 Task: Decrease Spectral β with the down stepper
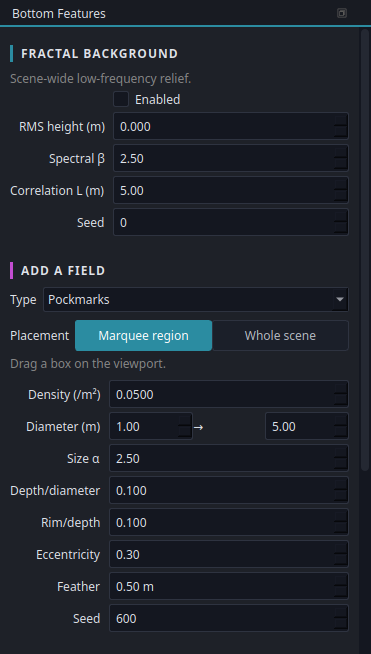341,164
